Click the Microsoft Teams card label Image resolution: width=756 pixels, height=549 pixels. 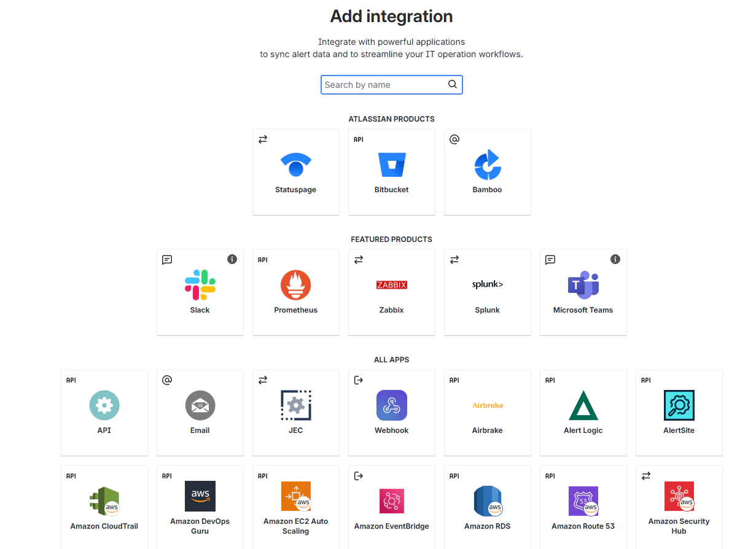click(x=583, y=310)
